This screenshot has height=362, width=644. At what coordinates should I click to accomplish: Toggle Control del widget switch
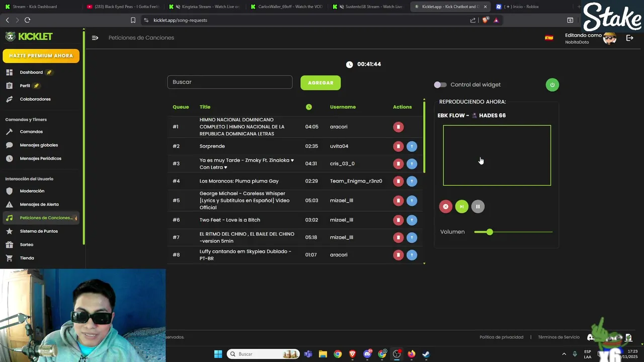[440, 85]
